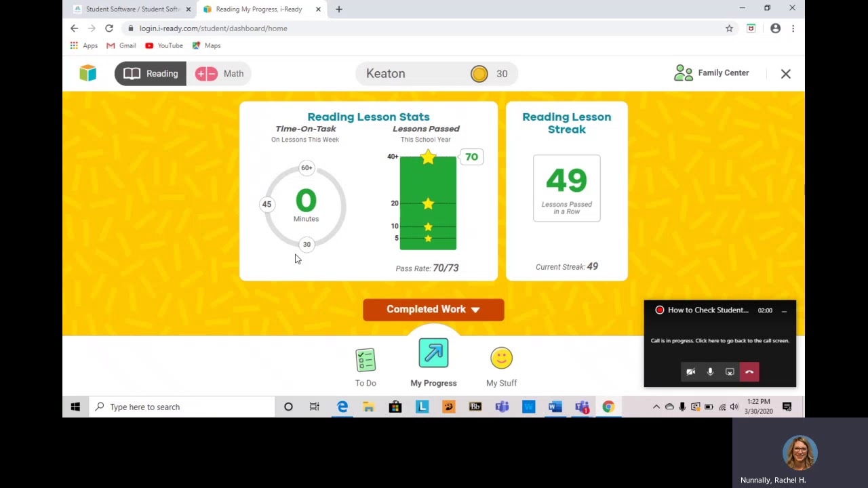
Task: Bookmark this page with the star
Action: click(730, 28)
